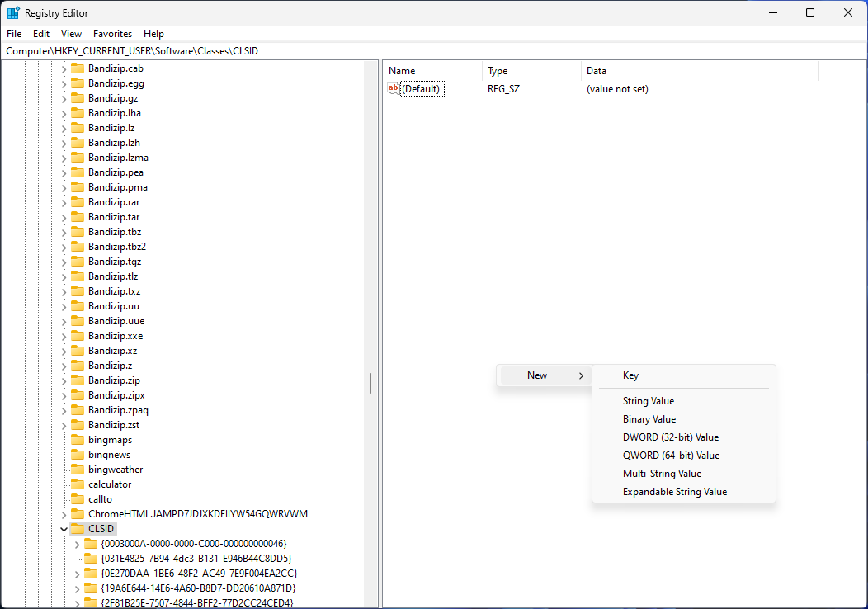Click the Bandizip.zip folder icon
The width and height of the screenshot is (868, 609).
(x=78, y=380)
